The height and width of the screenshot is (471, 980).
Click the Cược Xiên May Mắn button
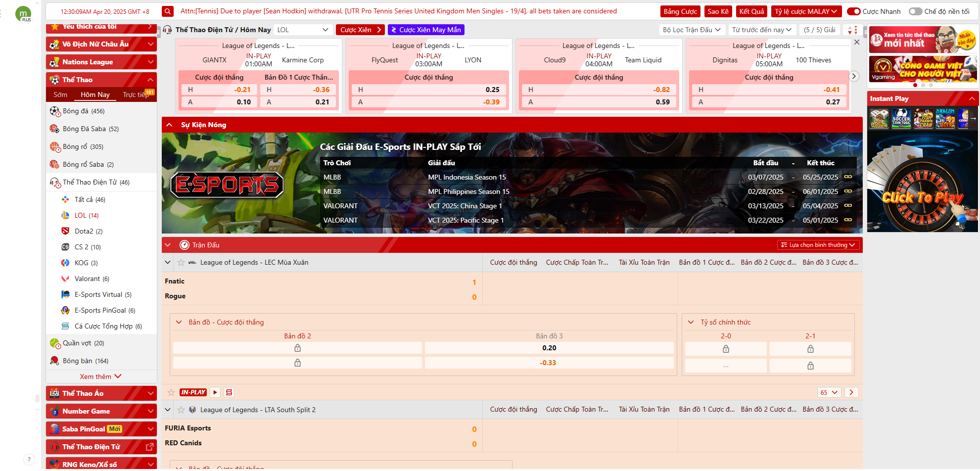pos(426,30)
